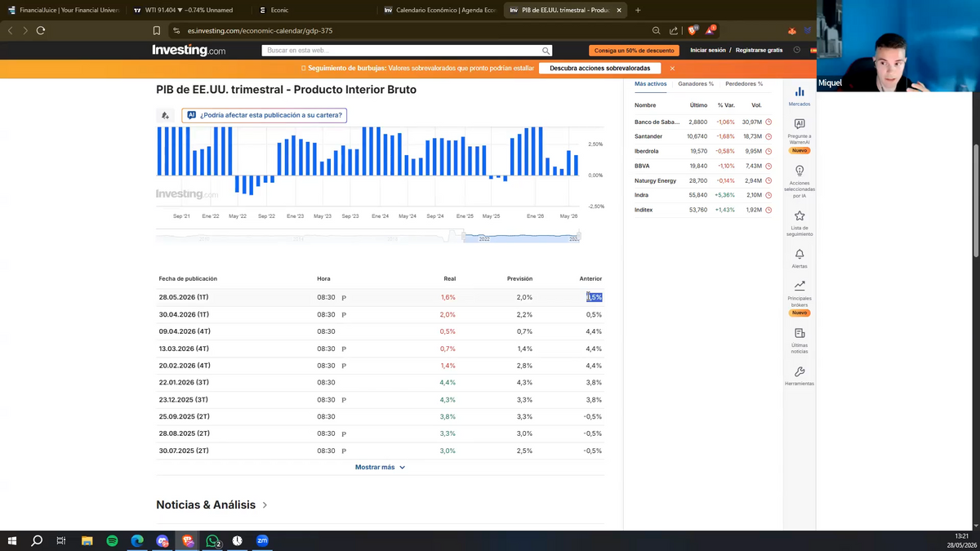Open Spotify from the taskbar
980x551 pixels.
point(112,540)
